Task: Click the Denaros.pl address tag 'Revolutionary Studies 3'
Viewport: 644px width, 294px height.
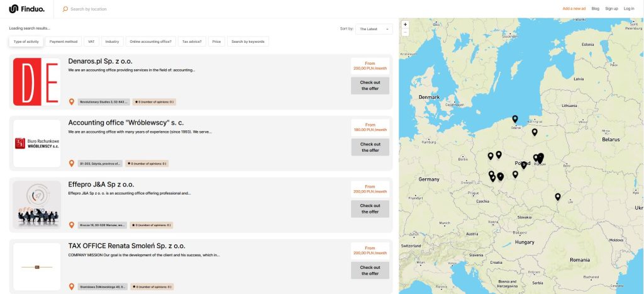Action: [104, 101]
